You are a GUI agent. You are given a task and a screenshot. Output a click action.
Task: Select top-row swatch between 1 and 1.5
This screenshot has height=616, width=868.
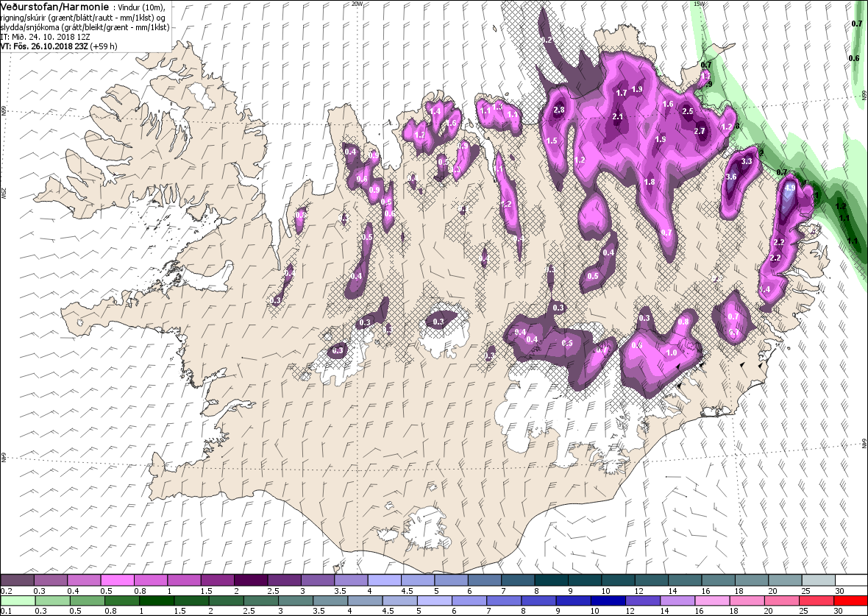(x=185, y=580)
